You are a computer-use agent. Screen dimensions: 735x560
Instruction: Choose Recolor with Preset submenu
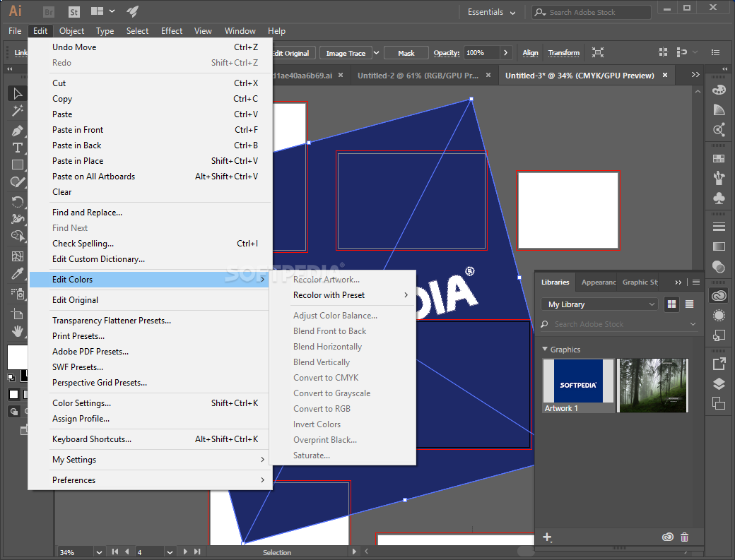coord(350,295)
